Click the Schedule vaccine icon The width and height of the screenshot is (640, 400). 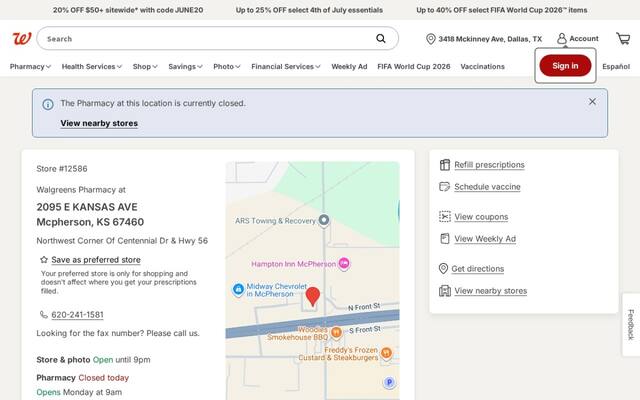(x=444, y=187)
